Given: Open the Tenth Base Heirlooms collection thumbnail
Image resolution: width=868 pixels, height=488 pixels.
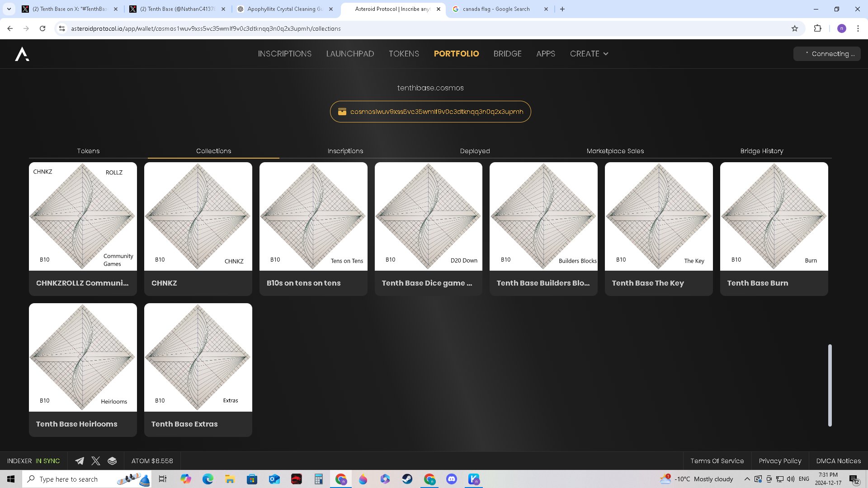Looking at the screenshot, I should [83, 357].
